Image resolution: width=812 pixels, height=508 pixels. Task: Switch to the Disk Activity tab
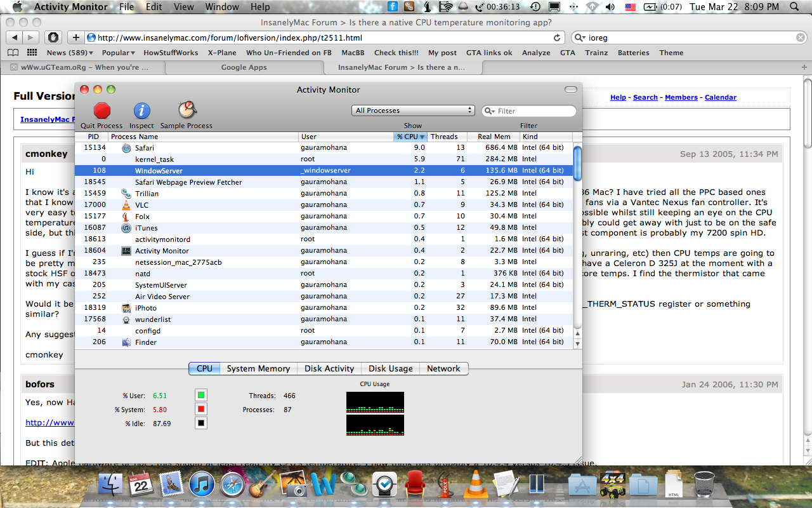(329, 368)
